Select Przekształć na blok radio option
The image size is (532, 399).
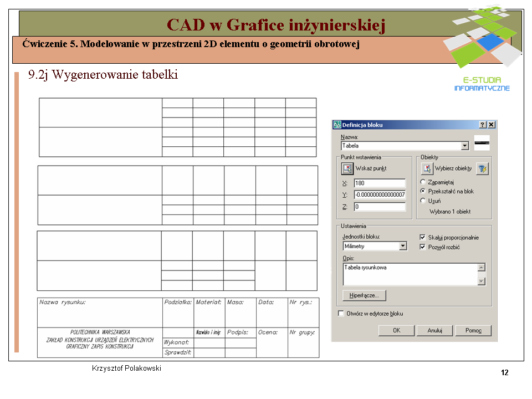[x=423, y=191]
